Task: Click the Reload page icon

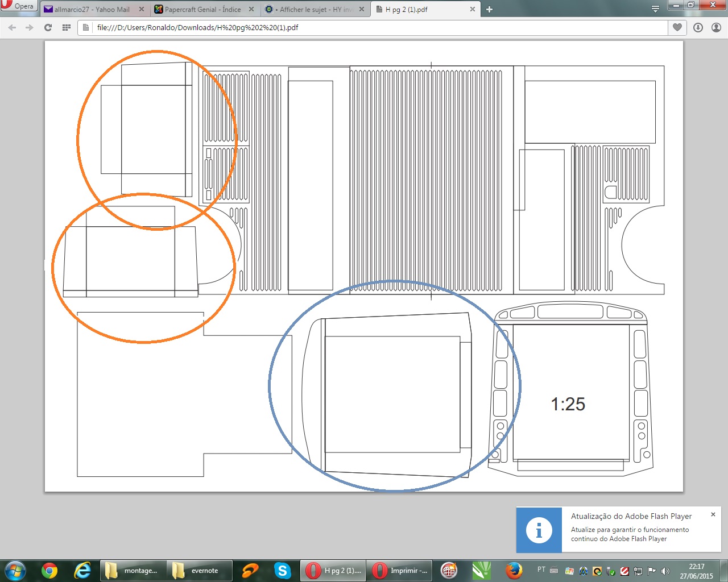Action: (48, 27)
